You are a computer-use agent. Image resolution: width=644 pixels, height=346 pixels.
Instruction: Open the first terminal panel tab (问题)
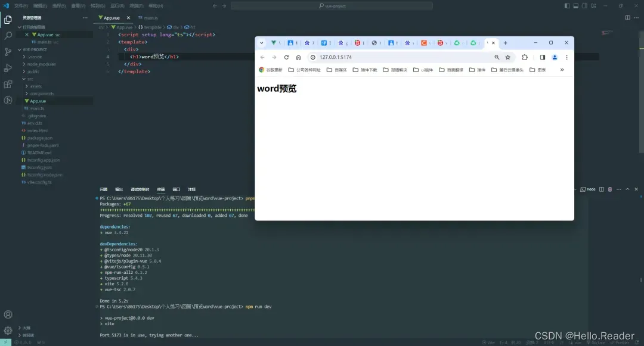tap(104, 189)
